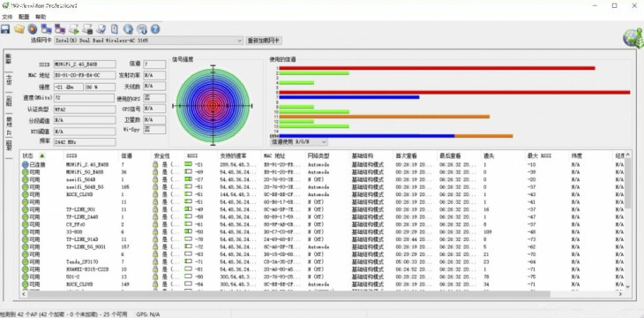Click the AP list scroll down arrow
The width and height of the screenshot is (644, 318).
[627, 286]
